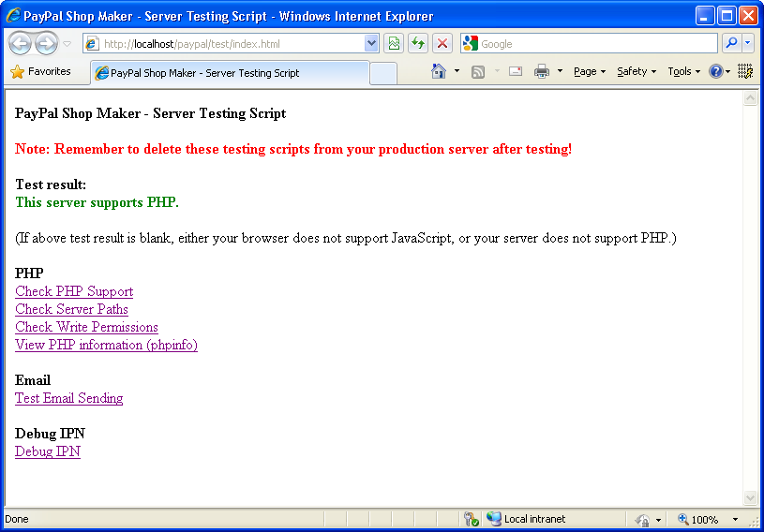Screen dimensions: 764x532
Task: Toggle Compatibility View icon
Action: (x=394, y=44)
